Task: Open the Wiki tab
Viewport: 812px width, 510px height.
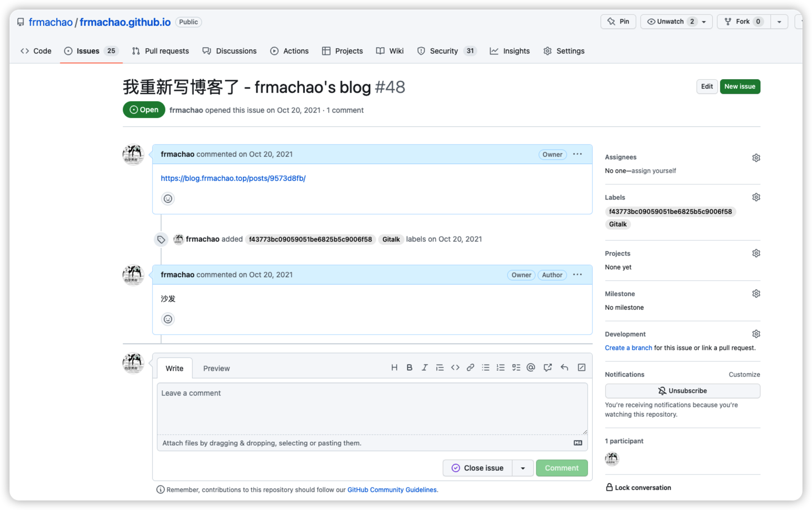Action: (390, 51)
